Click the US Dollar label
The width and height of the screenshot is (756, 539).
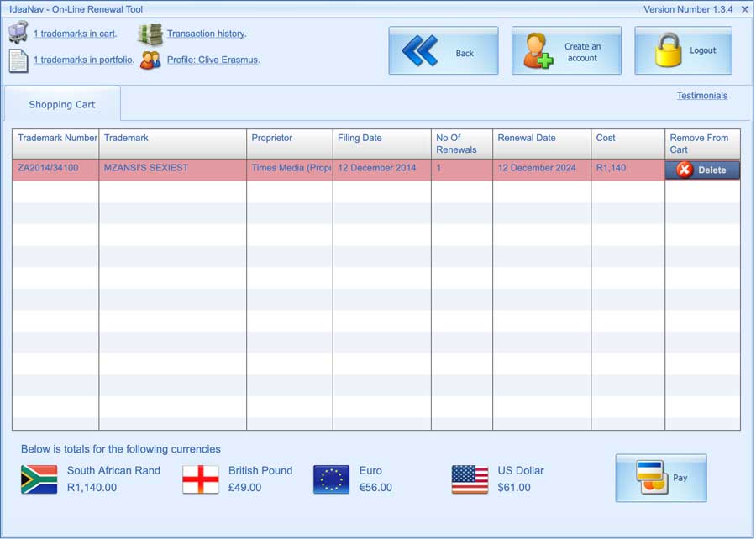[521, 471]
